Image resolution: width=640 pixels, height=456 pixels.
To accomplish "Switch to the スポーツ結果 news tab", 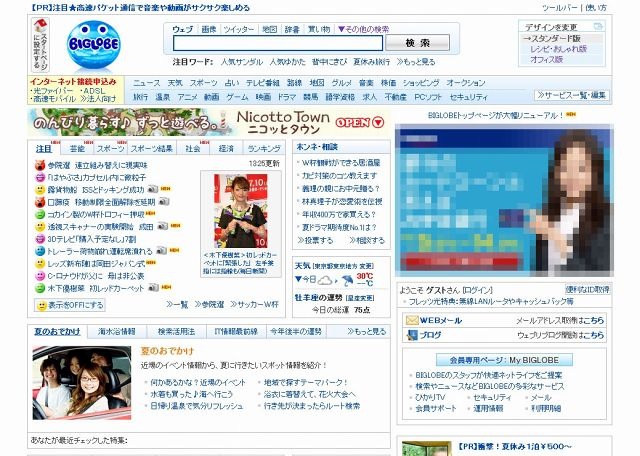I will [x=152, y=149].
